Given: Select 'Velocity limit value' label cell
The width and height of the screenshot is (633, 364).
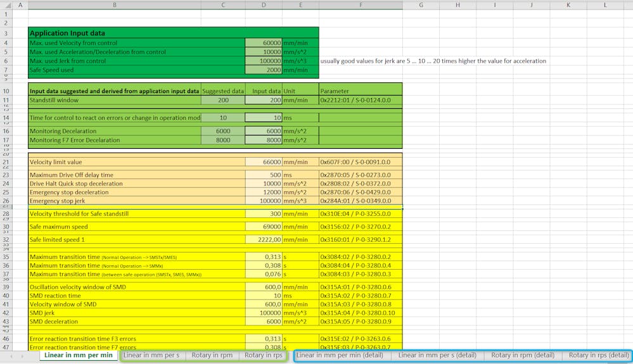Looking at the screenshot, I should point(137,162).
